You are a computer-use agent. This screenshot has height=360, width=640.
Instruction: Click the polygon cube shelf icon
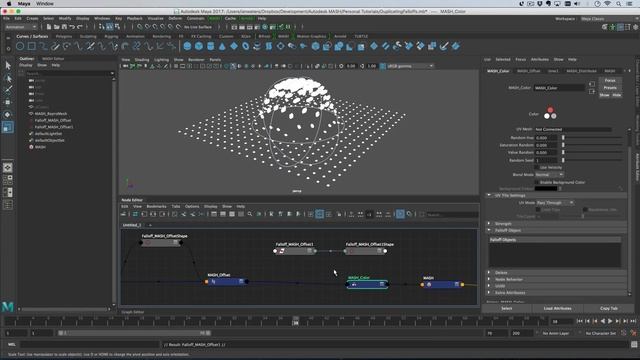click(x=199, y=46)
